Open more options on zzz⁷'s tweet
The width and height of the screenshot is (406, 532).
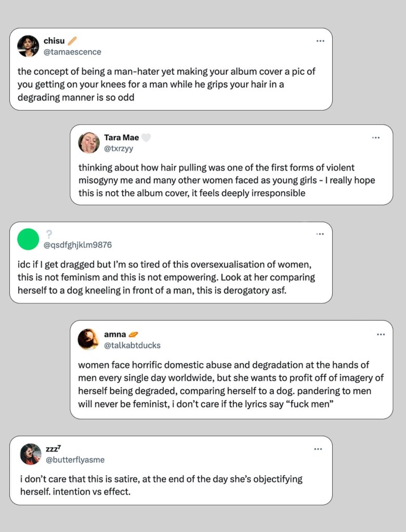pyautogui.click(x=318, y=449)
